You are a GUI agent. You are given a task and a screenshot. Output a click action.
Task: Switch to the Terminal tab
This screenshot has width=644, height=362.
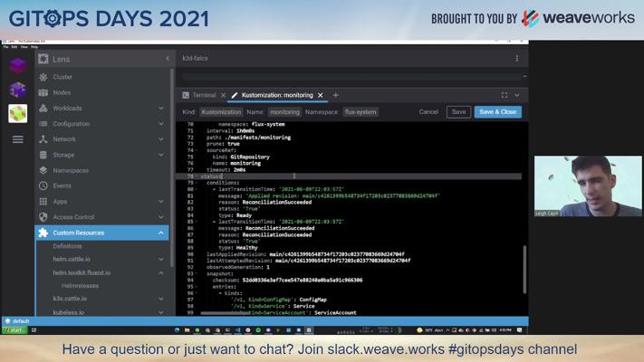point(203,95)
